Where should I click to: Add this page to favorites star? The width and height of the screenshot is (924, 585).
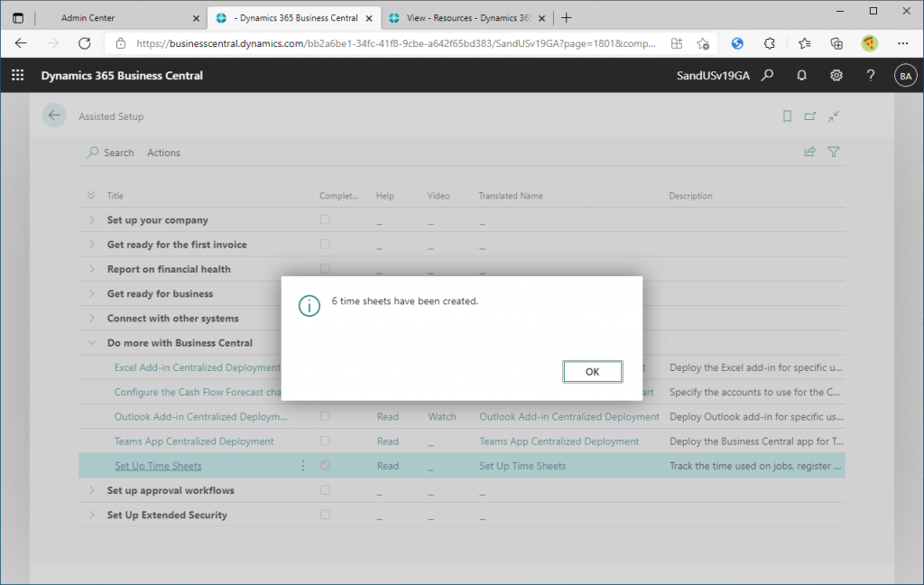[702, 43]
